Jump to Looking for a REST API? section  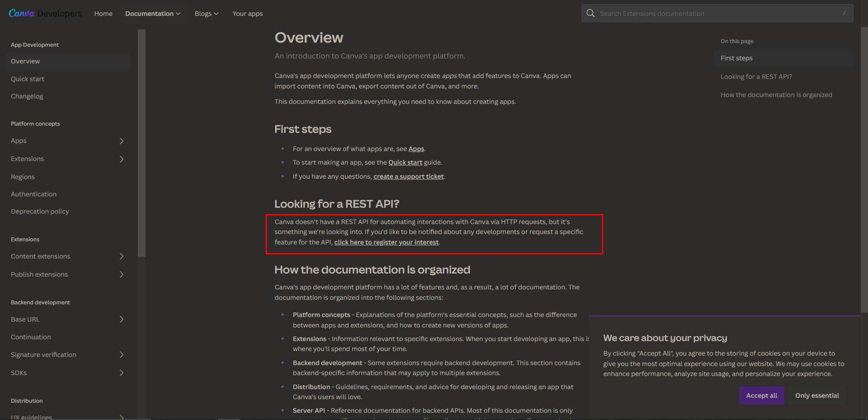756,77
